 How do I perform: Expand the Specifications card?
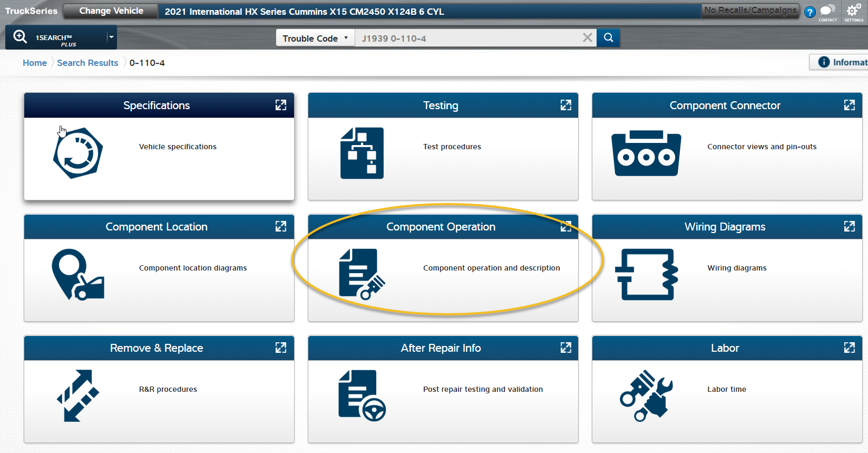tap(281, 105)
